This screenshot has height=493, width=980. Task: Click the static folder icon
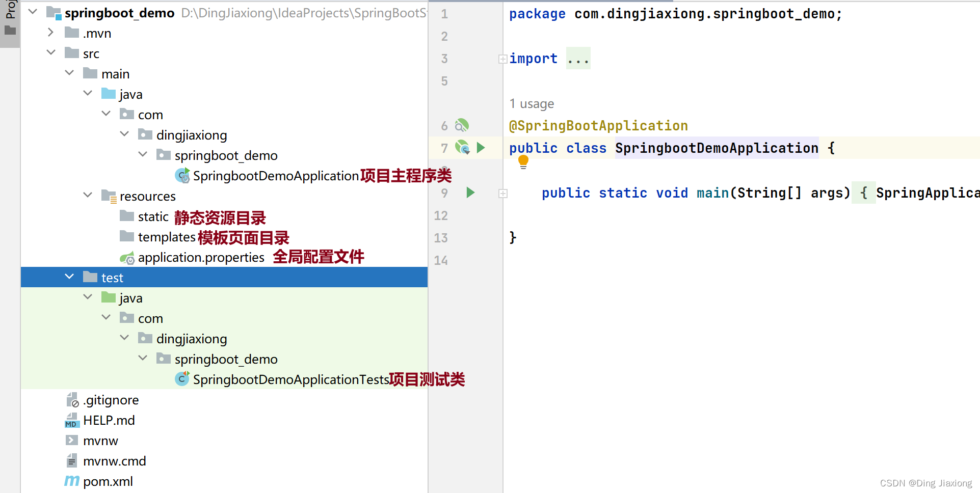click(x=127, y=216)
